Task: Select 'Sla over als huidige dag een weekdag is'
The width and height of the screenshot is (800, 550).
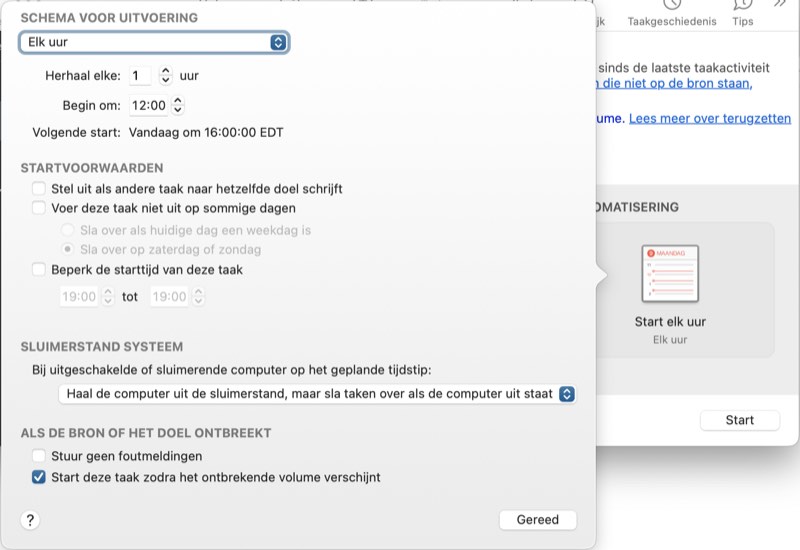Action: click(x=67, y=230)
